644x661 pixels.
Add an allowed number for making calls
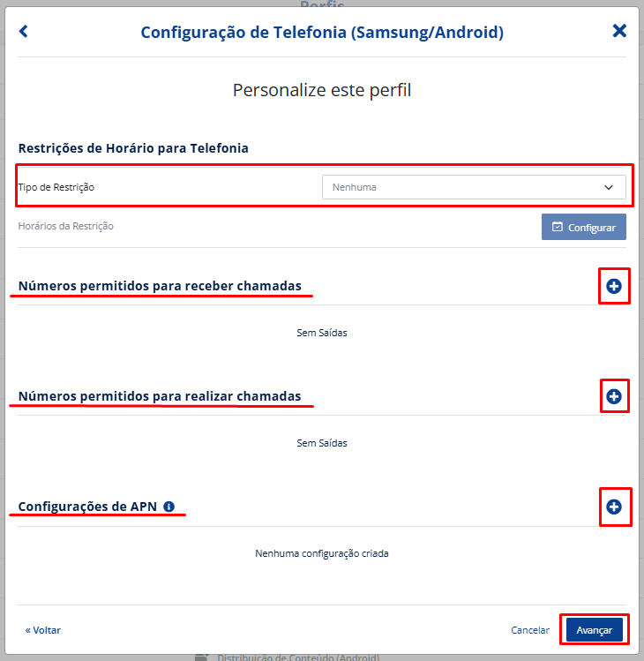pos(614,396)
